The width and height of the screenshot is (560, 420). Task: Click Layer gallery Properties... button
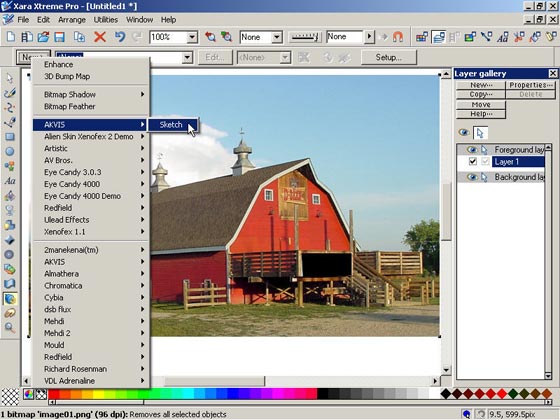[531, 85]
